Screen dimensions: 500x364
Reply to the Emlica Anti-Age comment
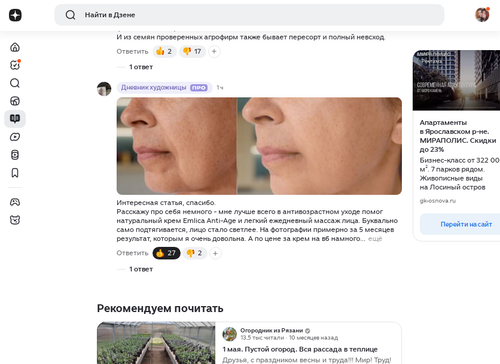coord(132,253)
